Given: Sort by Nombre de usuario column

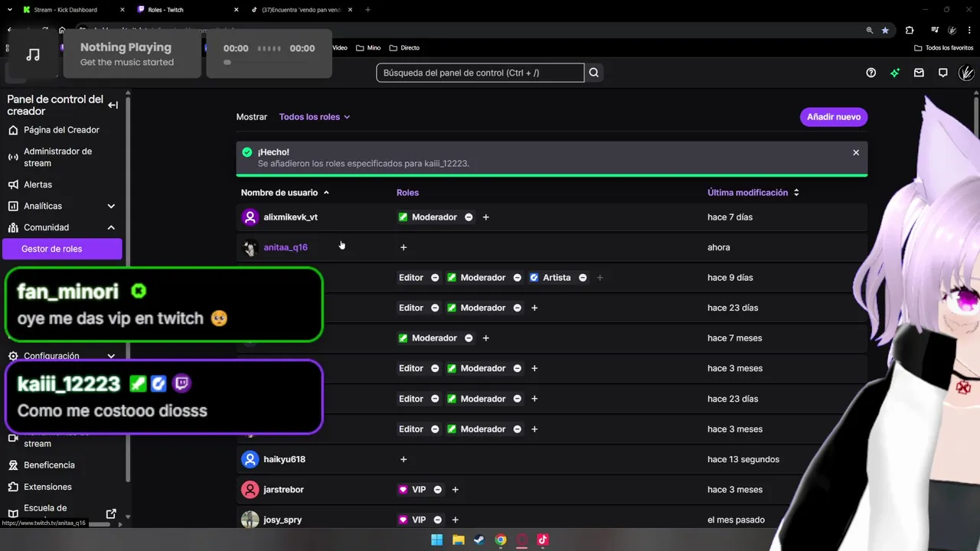Looking at the screenshot, I should 285,193.
